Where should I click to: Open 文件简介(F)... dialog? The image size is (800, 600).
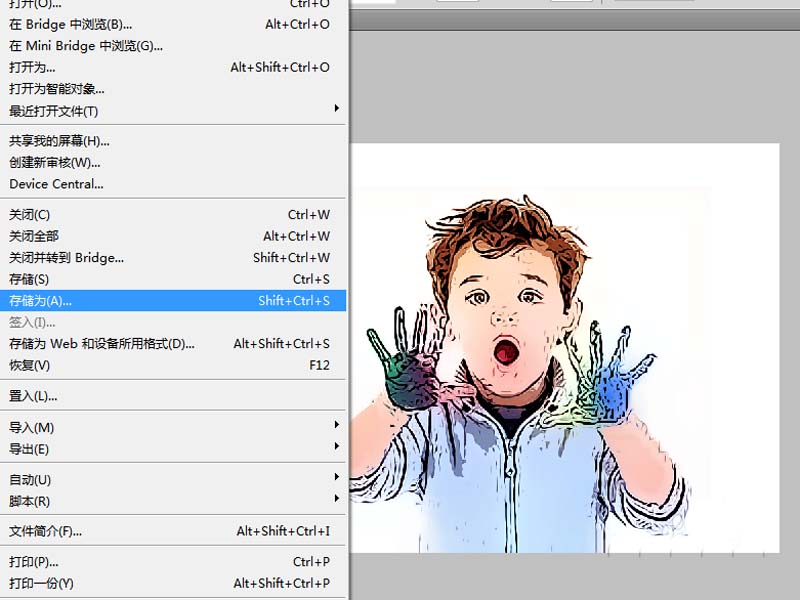(173, 531)
